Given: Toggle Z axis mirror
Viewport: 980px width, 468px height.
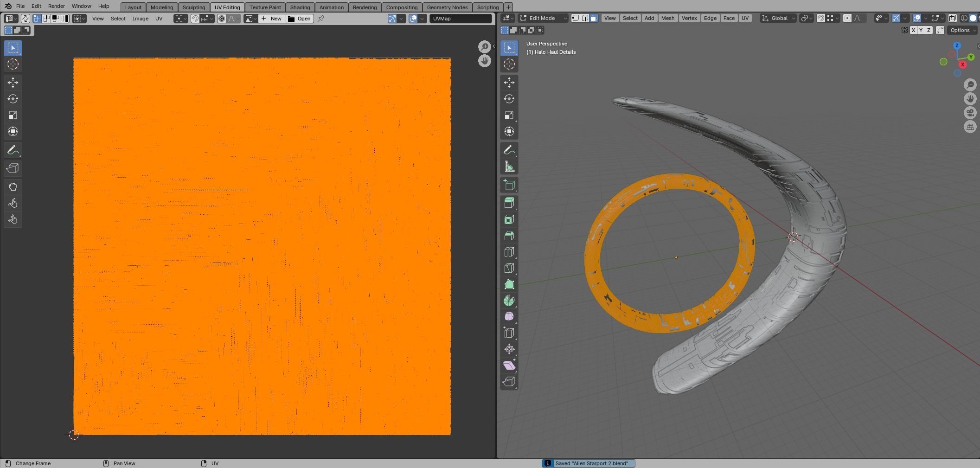Looking at the screenshot, I should pos(929,30).
